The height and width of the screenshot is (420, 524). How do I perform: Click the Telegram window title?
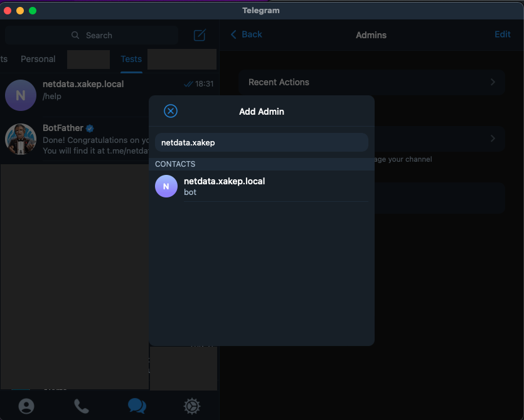pyautogui.click(x=261, y=11)
